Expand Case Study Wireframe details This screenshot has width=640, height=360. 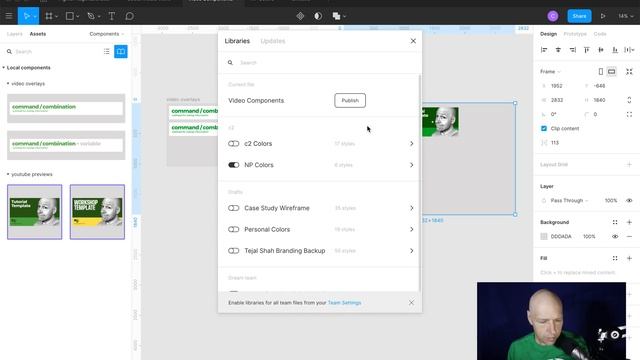pyautogui.click(x=411, y=208)
